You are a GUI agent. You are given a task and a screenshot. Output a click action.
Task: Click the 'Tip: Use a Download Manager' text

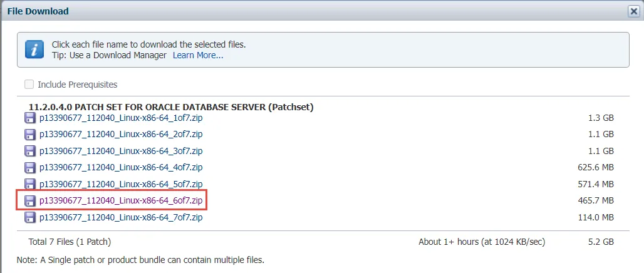click(109, 55)
